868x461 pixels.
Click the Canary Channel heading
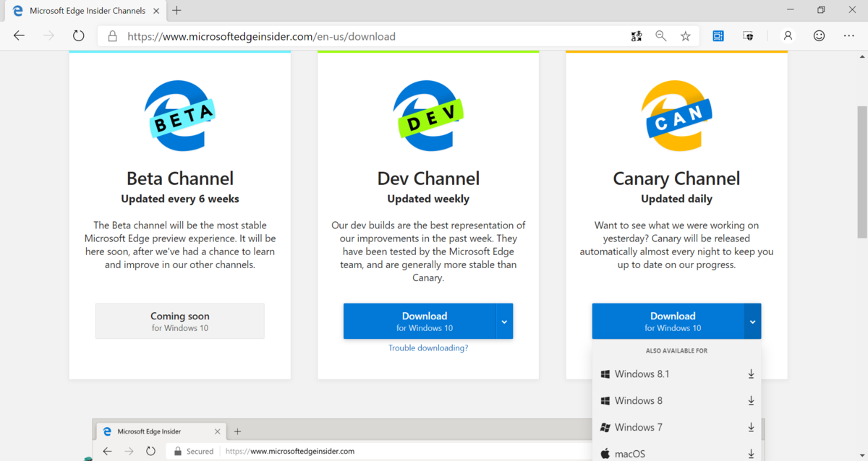(x=676, y=178)
